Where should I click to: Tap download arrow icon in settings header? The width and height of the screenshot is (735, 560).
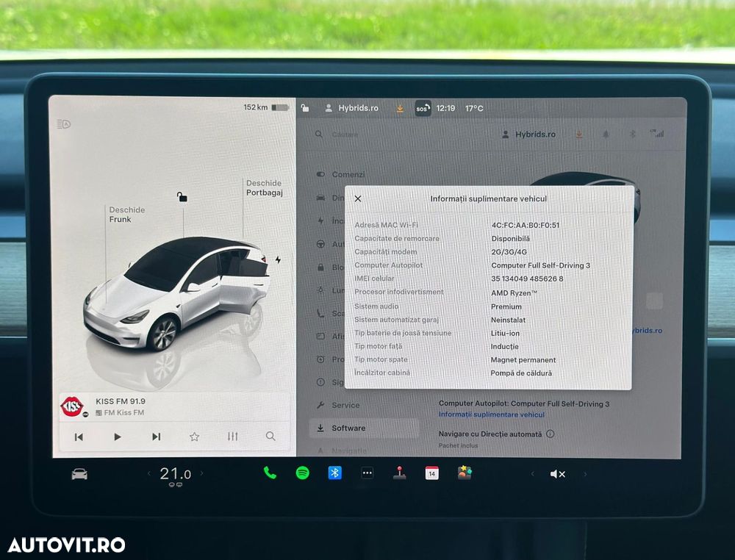coord(579,134)
